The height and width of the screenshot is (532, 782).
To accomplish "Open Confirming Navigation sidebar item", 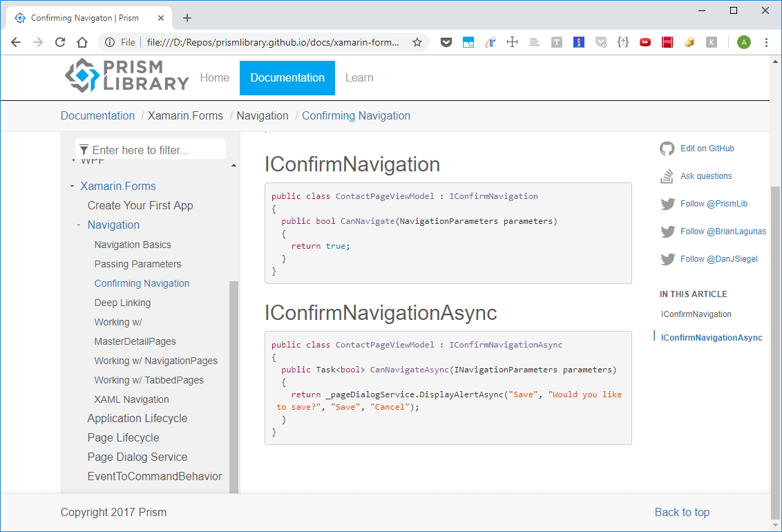I will (142, 283).
